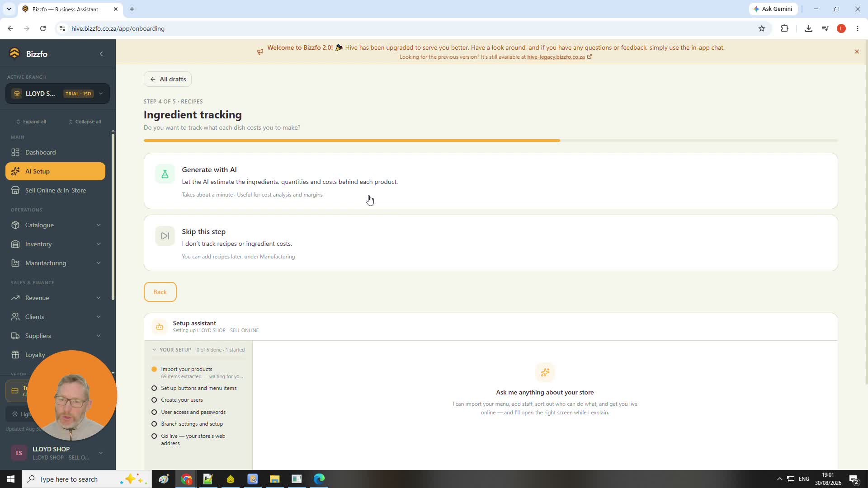Click the Back button
Screen dimensions: 868x488
click(x=160, y=292)
